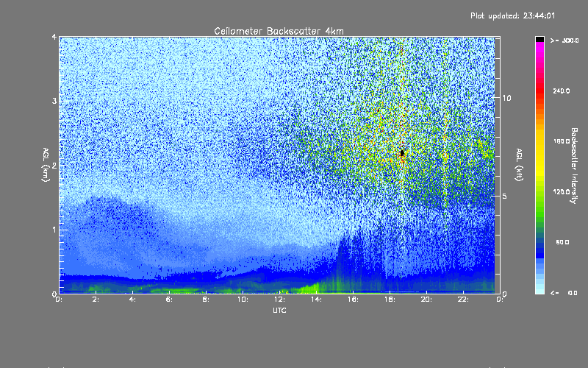
Task: Click the '12:' time tick label
Action: [x=279, y=300]
